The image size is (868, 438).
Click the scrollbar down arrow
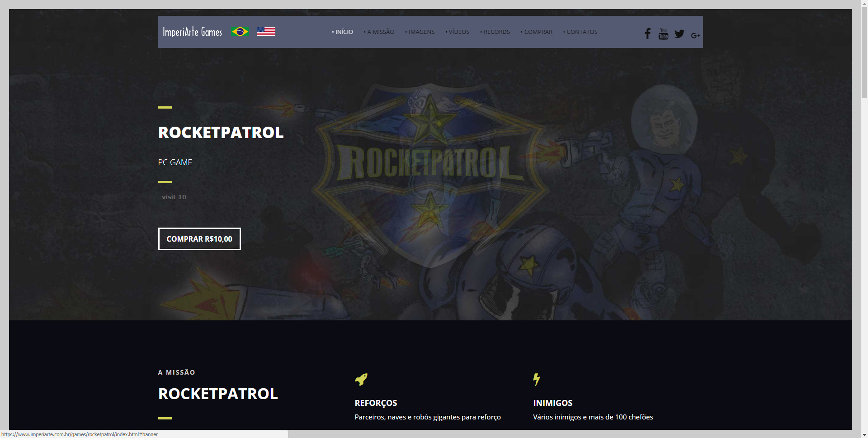coord(864,434)
